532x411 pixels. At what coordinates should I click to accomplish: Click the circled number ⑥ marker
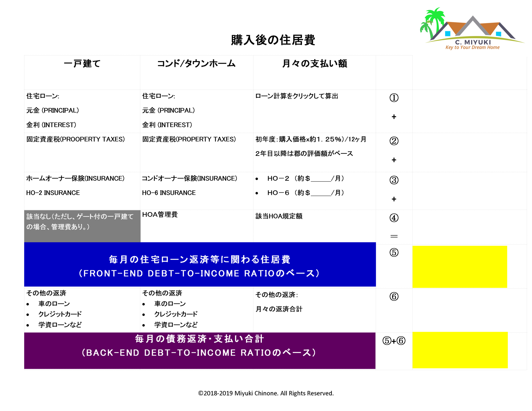click(x=394, y=296)
